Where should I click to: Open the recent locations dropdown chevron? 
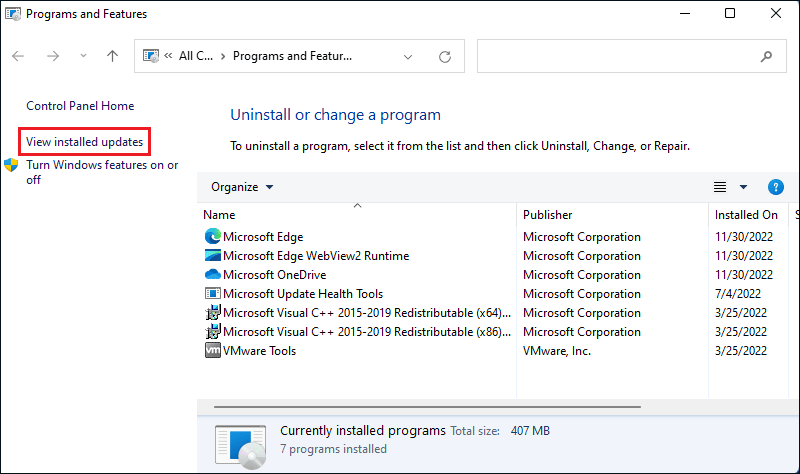(x=83, y=56)
